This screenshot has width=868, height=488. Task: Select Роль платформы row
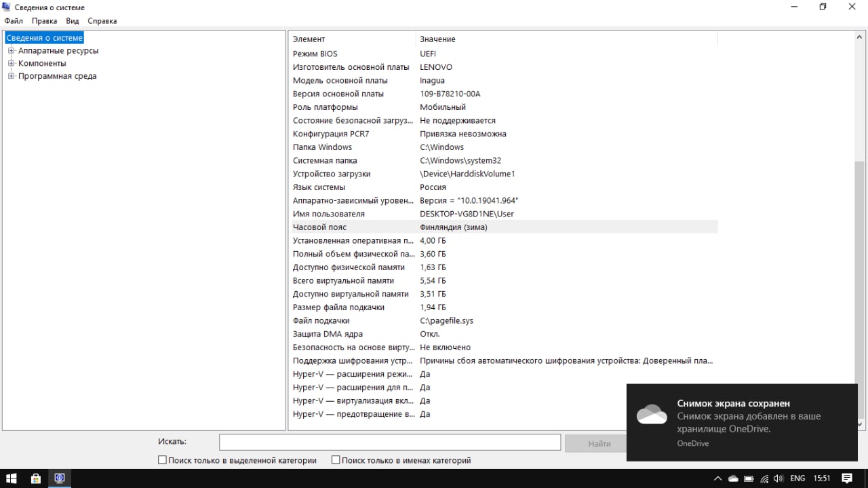coord(504,107)
